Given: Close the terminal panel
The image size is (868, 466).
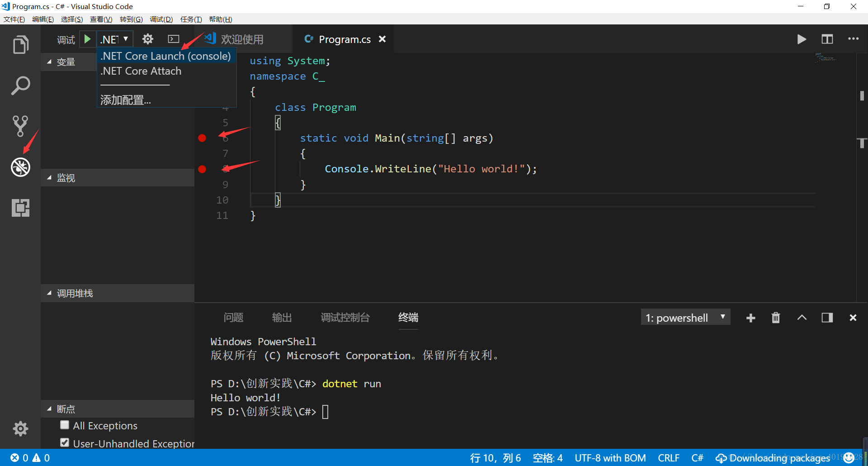Looking at the screenshot, I should tap(853, 318).
